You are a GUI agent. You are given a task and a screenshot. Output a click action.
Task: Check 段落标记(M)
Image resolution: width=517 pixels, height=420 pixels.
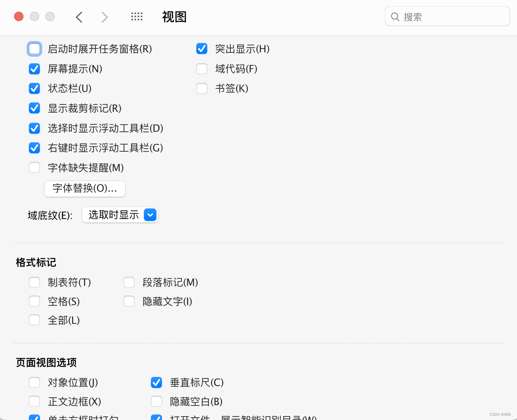129,282
